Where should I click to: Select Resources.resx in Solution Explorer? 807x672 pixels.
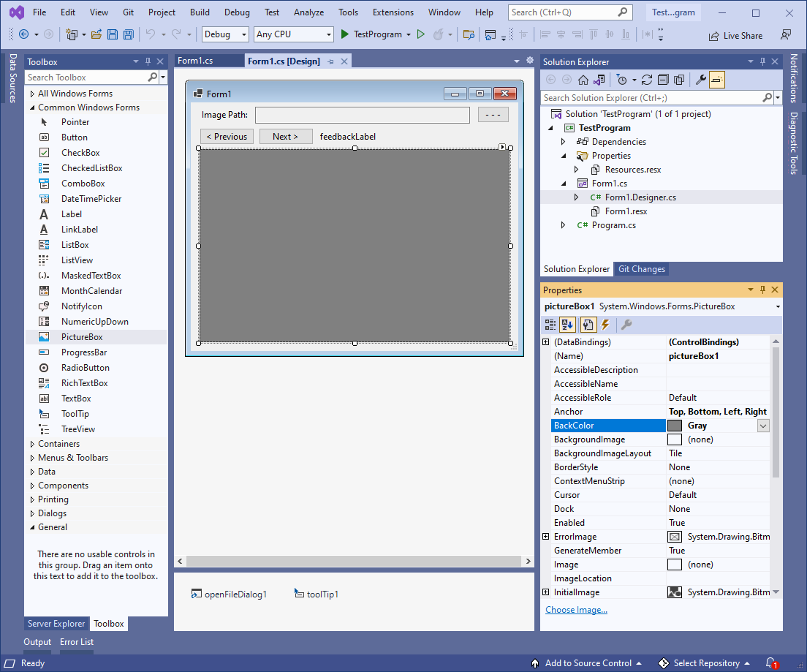pos(632,170)
